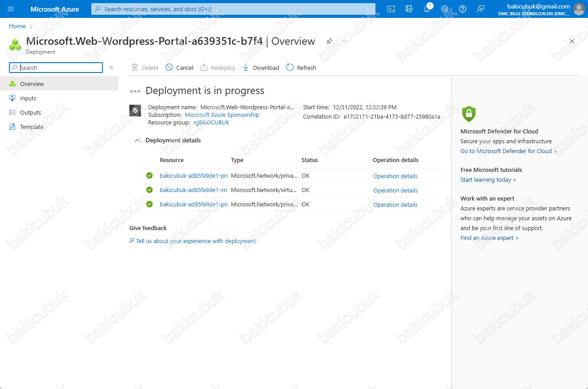588x389 pixels.
Task: Click the WordPress logo icon beside deployment name
Action: tap(135, 110)
